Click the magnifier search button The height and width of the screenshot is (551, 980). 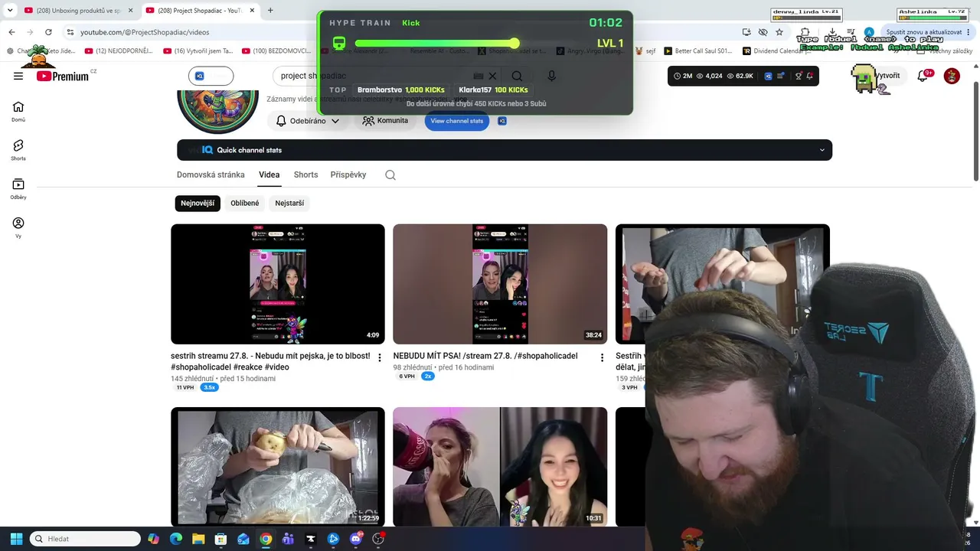click(517, 76)
